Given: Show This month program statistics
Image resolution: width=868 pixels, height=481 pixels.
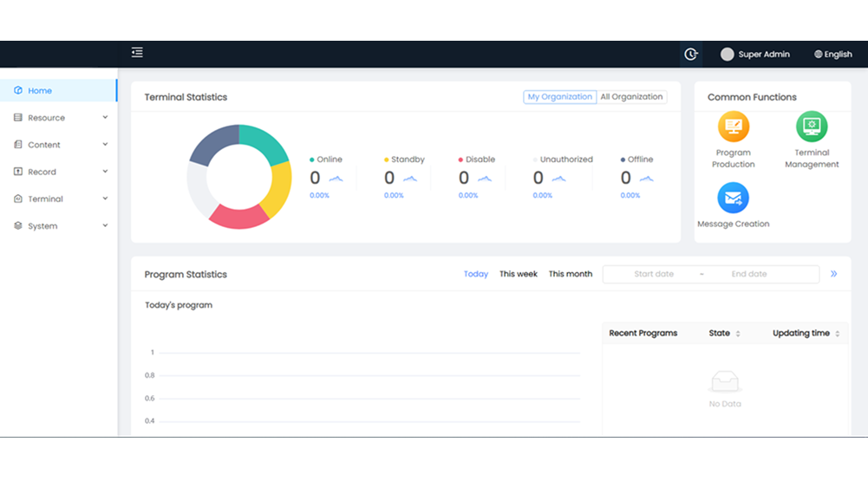Looking at the screenshot, I should click(570, 274).
